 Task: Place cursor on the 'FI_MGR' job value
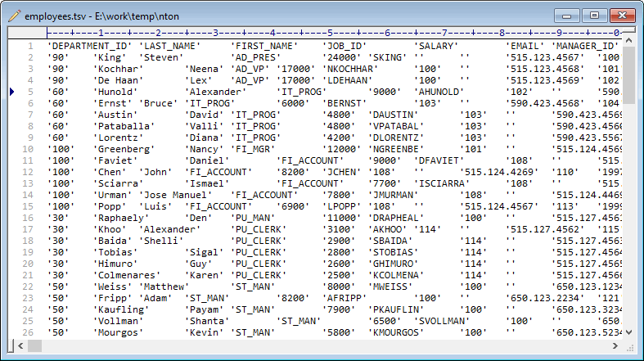(x=253, y=150)
